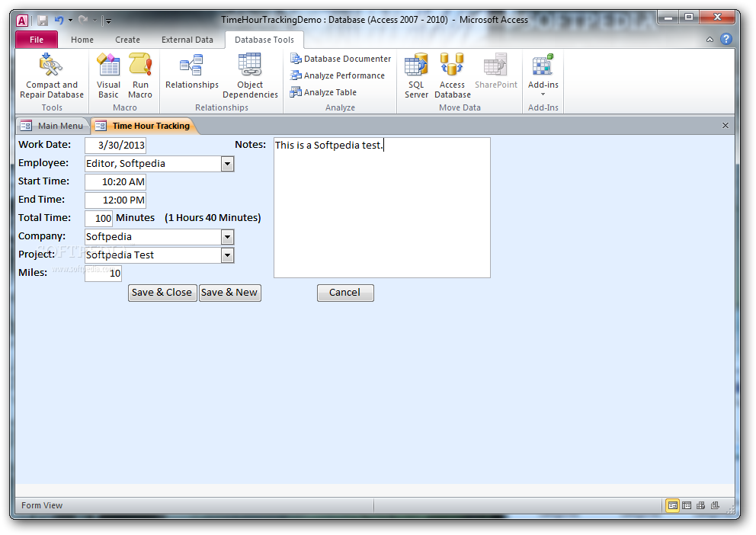Click the Save & Close button
Screen dimensions: 756x535
[x=162, y=293]
